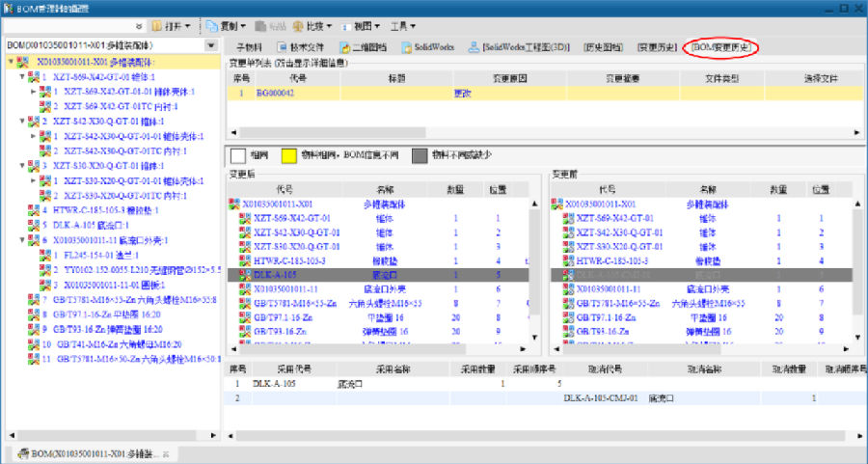
Task: Expand tree node XZT-S42-X30-Q-GT-01-01
Action: pos(33,136)
